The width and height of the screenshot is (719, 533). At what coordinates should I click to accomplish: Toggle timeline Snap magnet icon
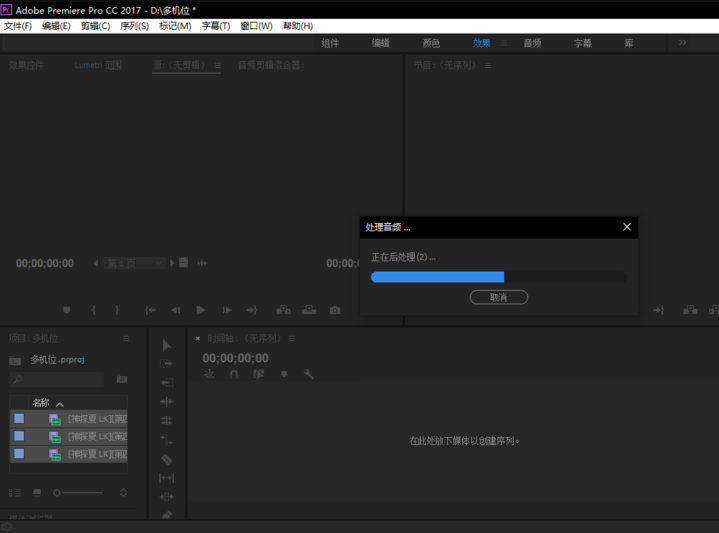(x=234, y=374)
